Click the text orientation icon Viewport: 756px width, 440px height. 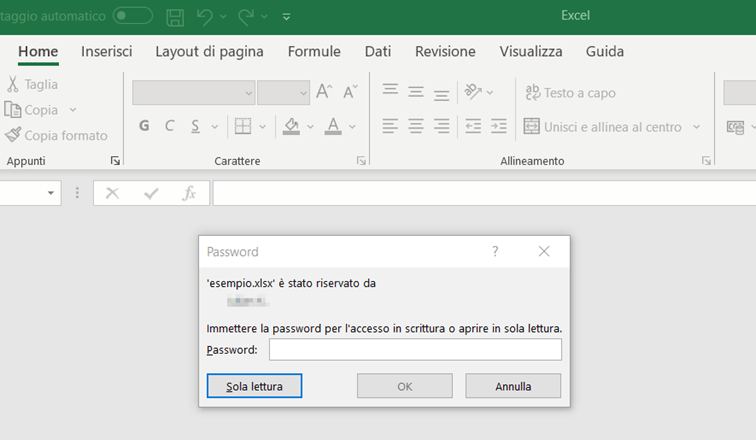[473, 91]
